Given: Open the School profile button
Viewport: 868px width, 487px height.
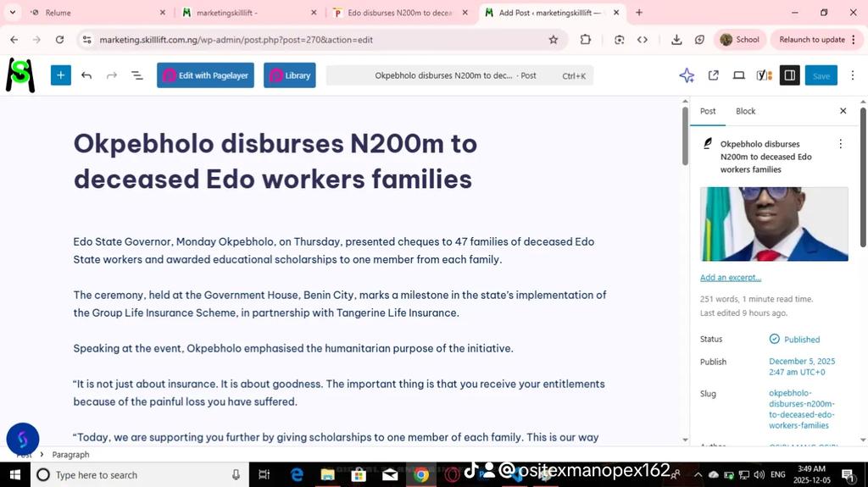Looking at the screenshot, I should (x=740, y=39).
